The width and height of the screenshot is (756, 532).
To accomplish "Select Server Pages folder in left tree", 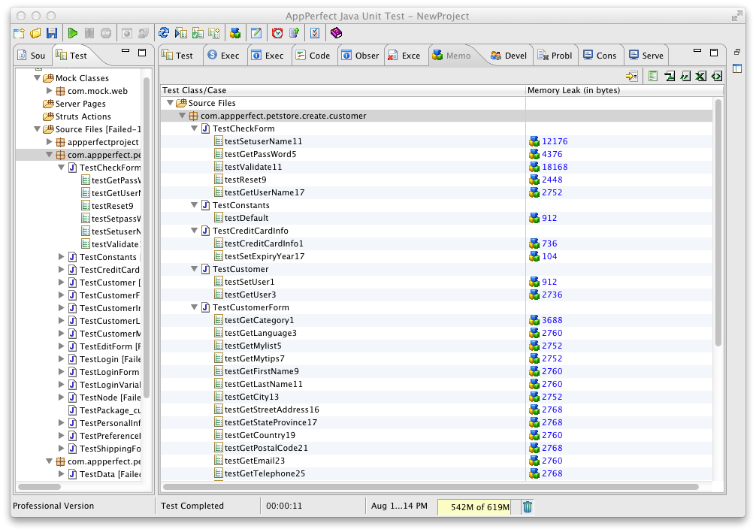I will click(x=80, y=104).
